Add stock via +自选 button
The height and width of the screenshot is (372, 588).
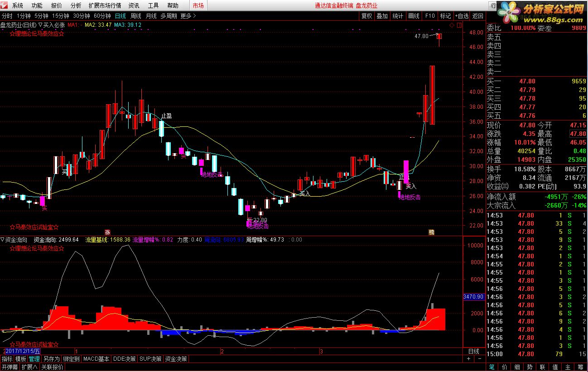click(462, 15)
